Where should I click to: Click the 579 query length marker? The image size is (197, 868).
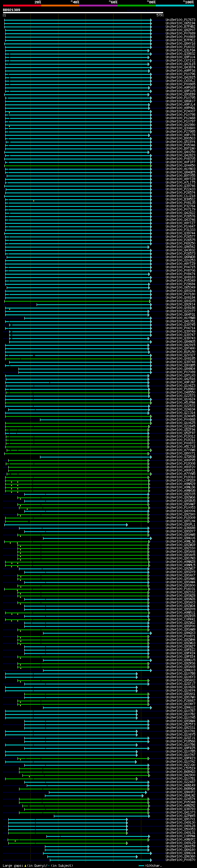click(159, 15)
